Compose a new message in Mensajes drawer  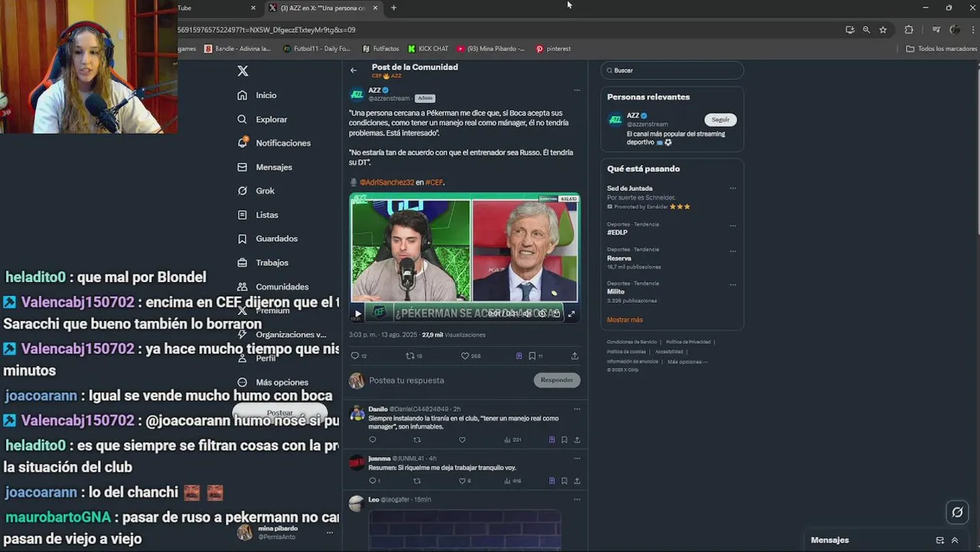(x=940, y=540)
